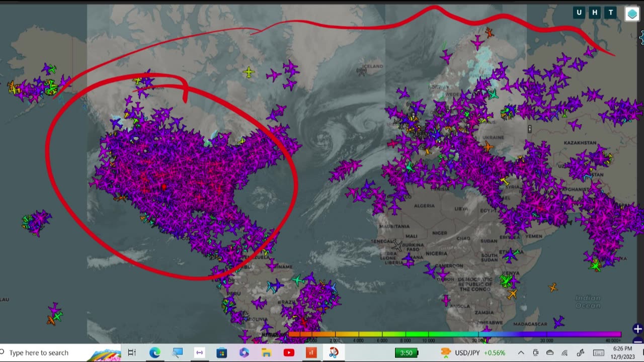Select the purple aircraft near Madagascar

pos(558,321)
